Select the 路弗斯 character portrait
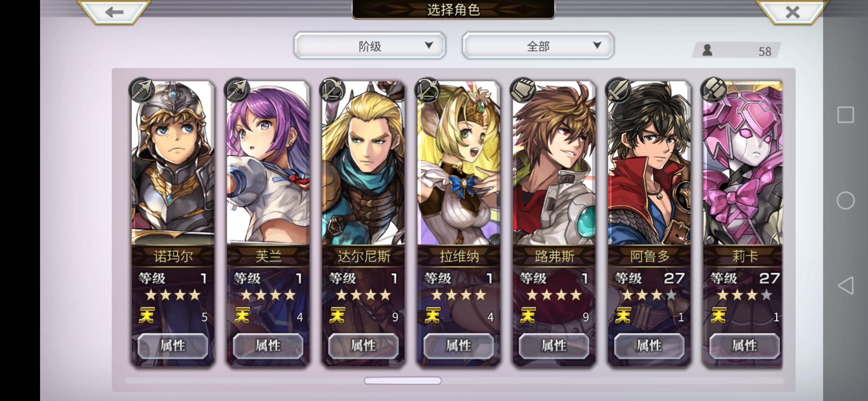 pyautogui.click(x=554, y=163)
